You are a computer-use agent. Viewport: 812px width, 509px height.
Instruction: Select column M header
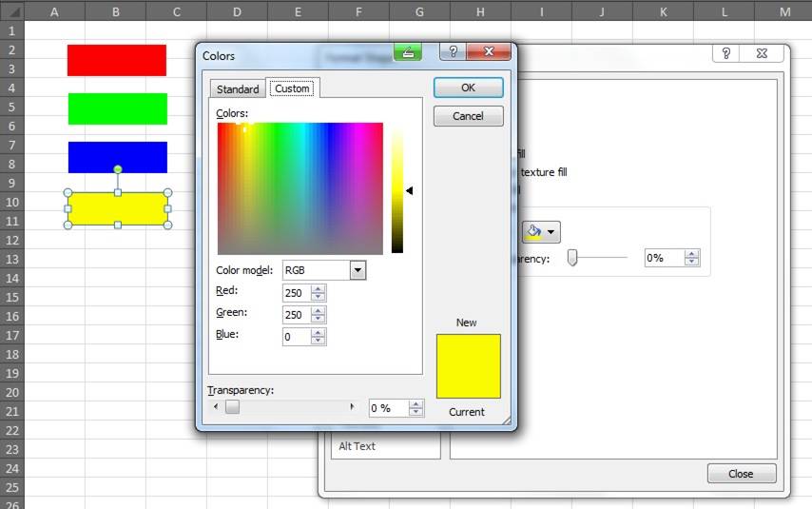pos(784,11)
